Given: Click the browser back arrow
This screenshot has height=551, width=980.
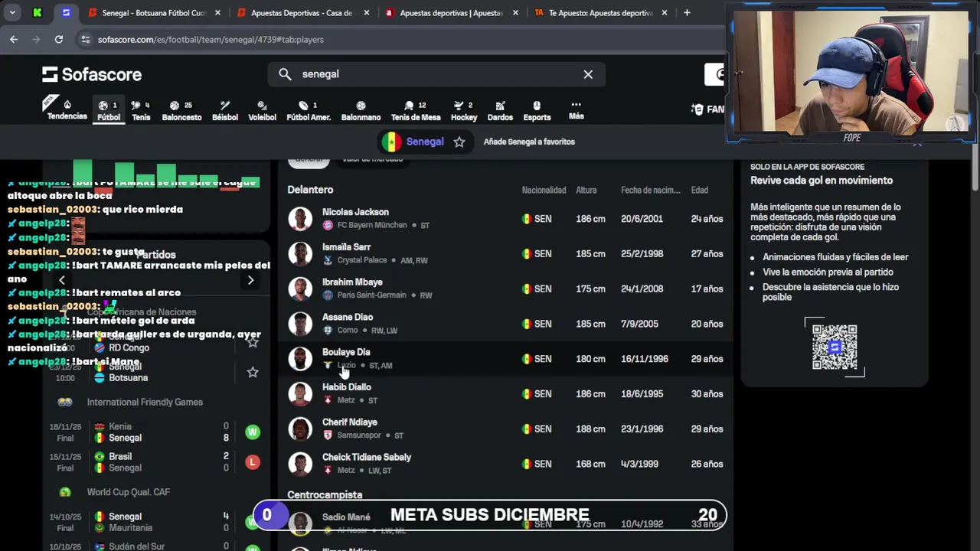Looking at the screenshot, I should click(14, 39).
